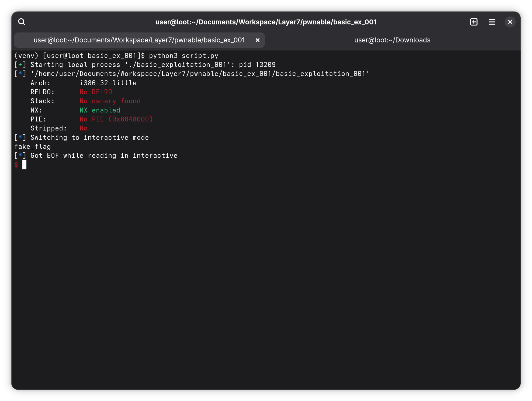Image resolution: width=532 pixels, height=401 pixels.
Task: Click the No PIE (0x8048000) value
Action: (116, 119)
